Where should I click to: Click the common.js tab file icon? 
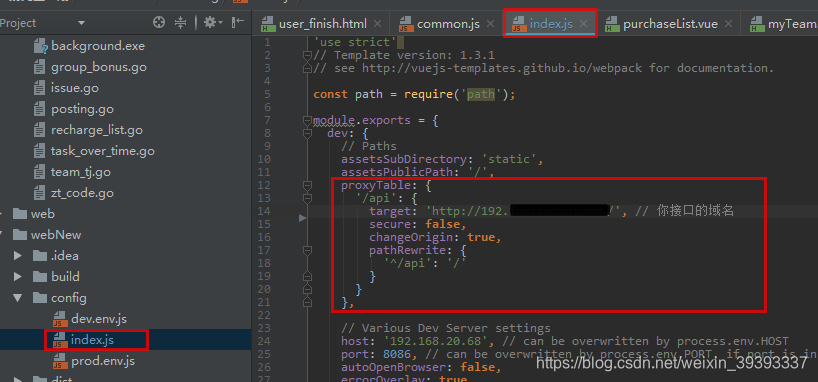406,24
